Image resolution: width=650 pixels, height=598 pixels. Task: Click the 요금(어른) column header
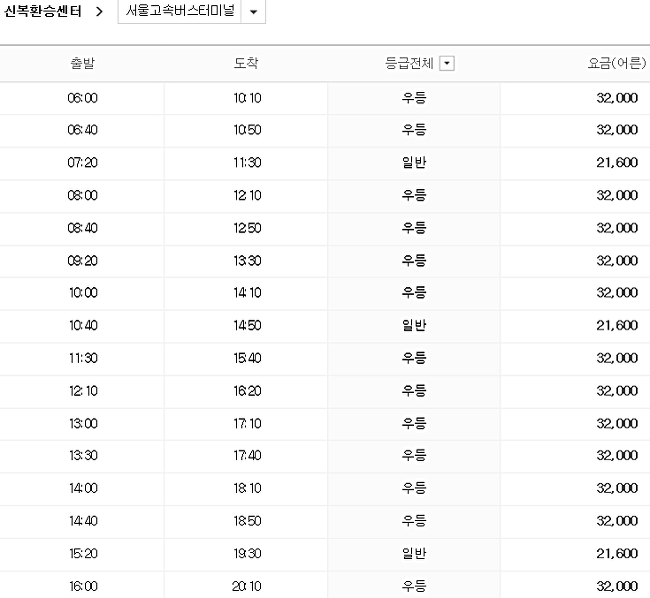coord(616,63)
